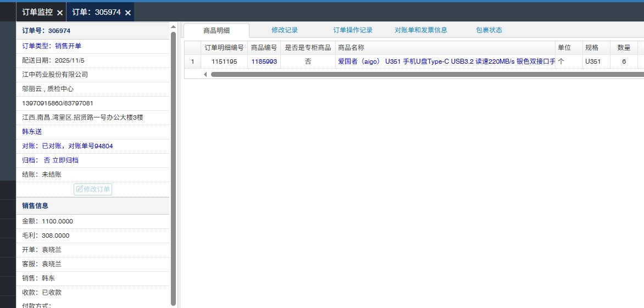644x308 pixels.
Task: Click the 修改订单 edit button
Action: click(93, 189)
